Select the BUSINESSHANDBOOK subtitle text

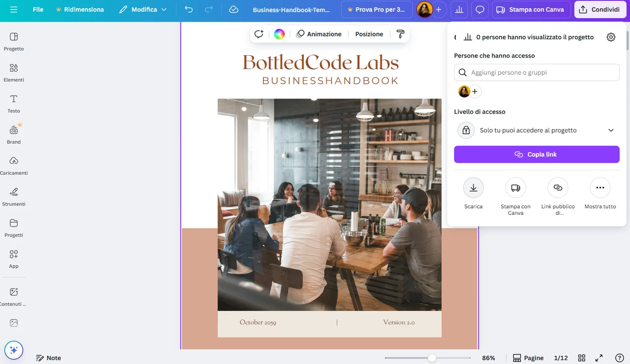pyautogui.click(x=330, y=81)
